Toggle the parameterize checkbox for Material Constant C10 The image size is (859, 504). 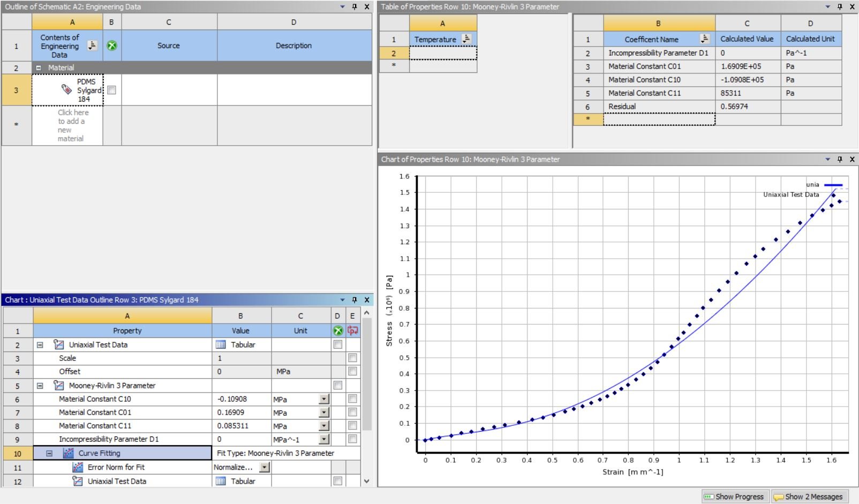pyautogui.click(x=352, y=398)
